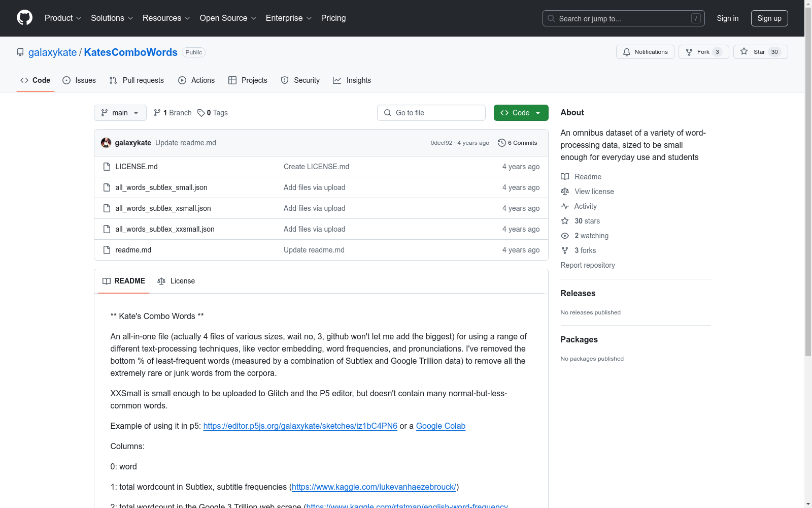View the Insights tab
The height and width of the screenshot is (508, 812).
352,80
